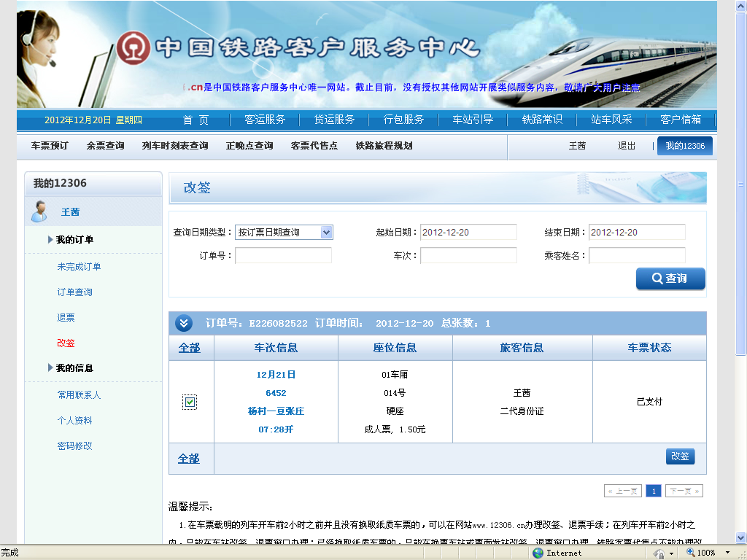Click the 改签 button below the ticket
Viewport: 747px width, 560px height.
[680, 456]
